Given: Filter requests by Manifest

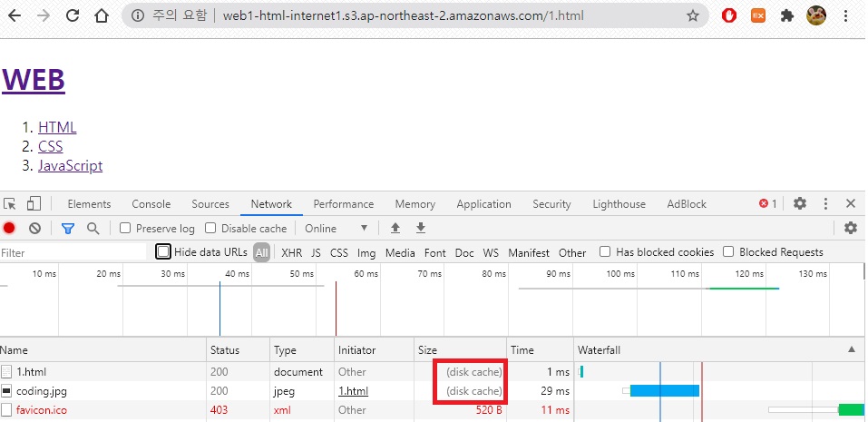Looking at the screenshot, I should point(529,253).
